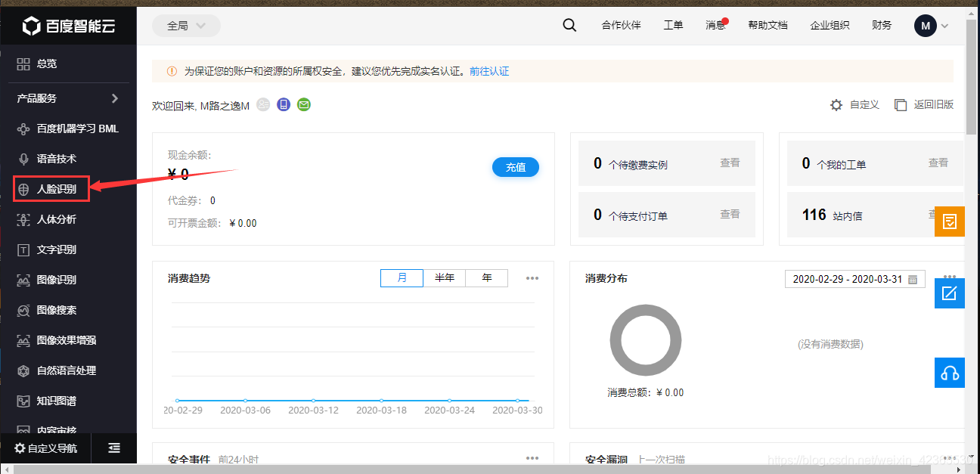The height and width of the screenshot is (474, 980).
Task: Follow the 前往认证 link
Action: (x=489, y=71)
